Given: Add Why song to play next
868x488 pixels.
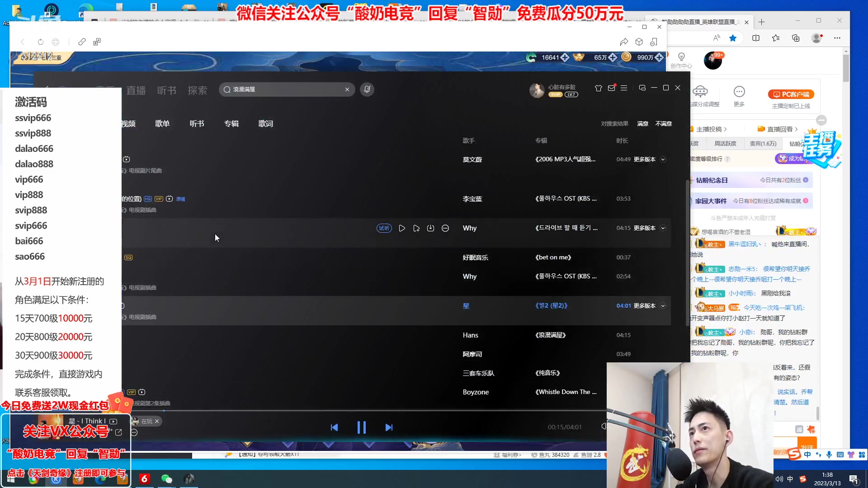Looking at the screenshot, I should [x=416, y=228].
